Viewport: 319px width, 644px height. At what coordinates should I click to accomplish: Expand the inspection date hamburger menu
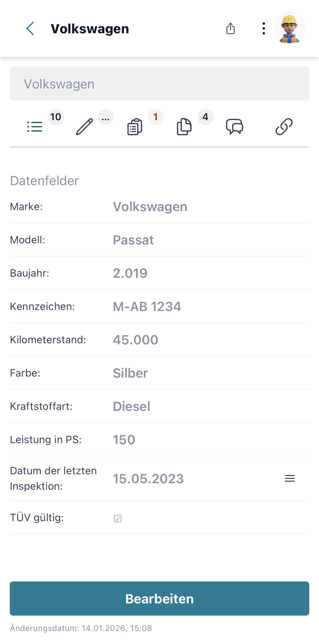click(290, 478)
